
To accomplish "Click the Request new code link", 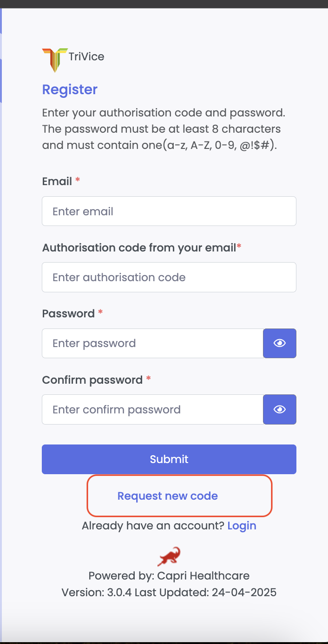I will [x=168, y=496].
